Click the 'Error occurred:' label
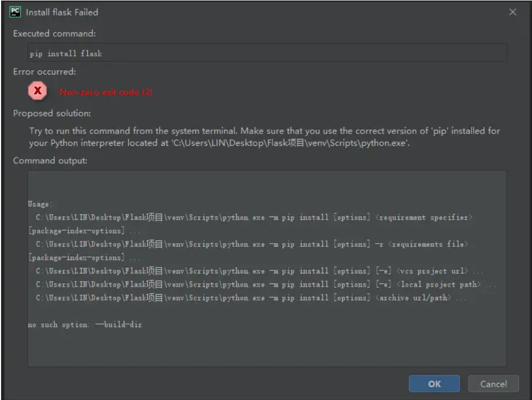This screenshot has height=400, width=532. tap(44, 71)
